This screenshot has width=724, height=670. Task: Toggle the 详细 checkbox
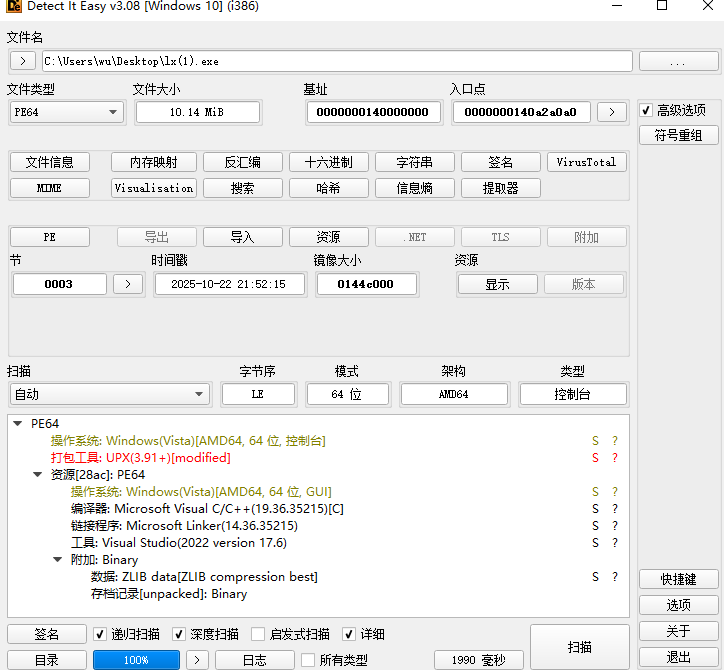pyautogui.click(x=349, y=634)
